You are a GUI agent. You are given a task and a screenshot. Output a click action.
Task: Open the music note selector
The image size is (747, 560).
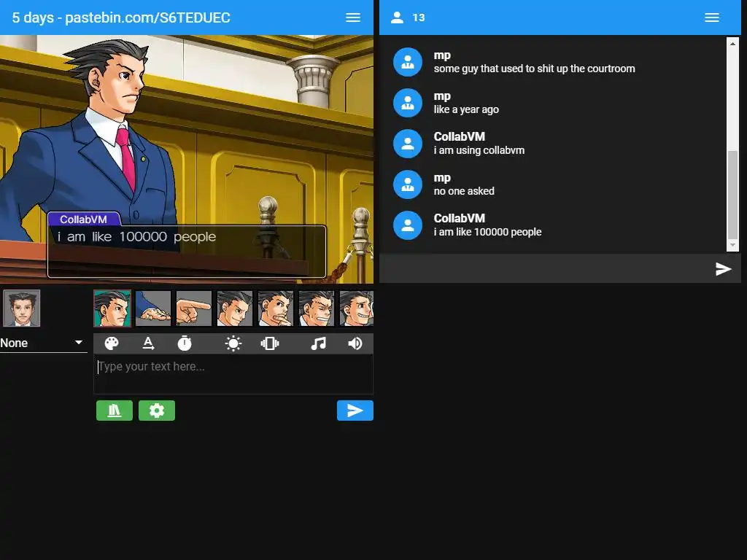tap(318, 343)
